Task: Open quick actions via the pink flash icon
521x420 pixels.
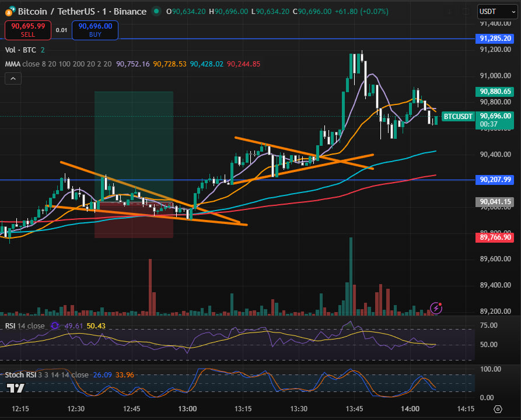Action: pos(436,307)
